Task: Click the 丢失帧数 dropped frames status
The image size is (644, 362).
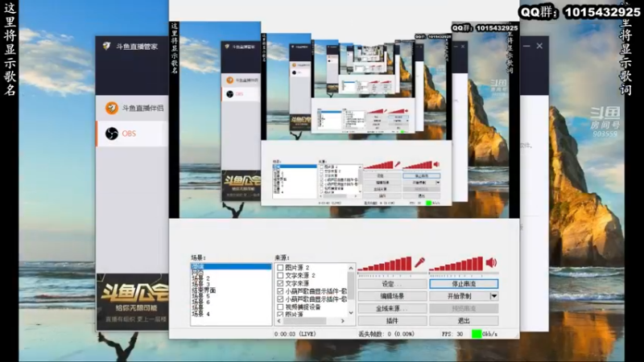Action: tap(386, 334)
